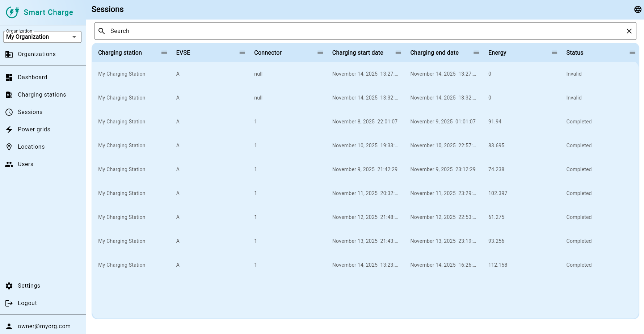Click the language globe icon

(x=637, y=9)
